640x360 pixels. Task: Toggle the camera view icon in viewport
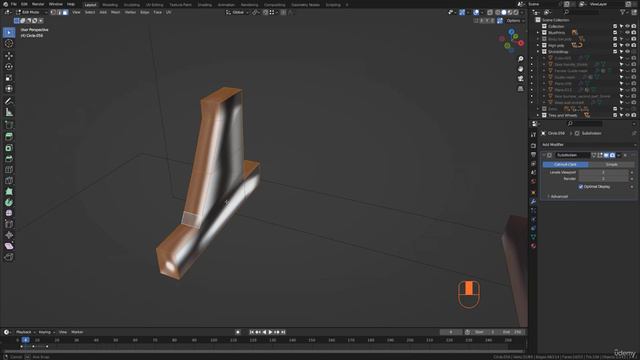coord(520,79)
